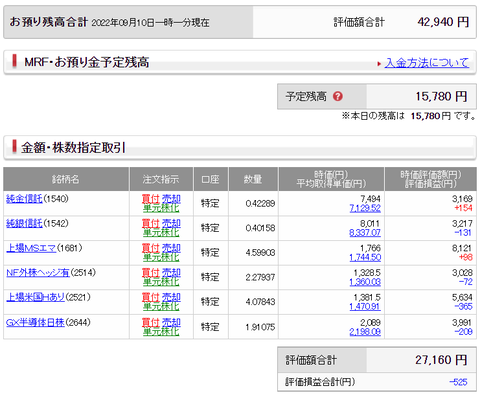
Task: Open the 上場MSエマ (1681) stock link
Action: (31, 248)
